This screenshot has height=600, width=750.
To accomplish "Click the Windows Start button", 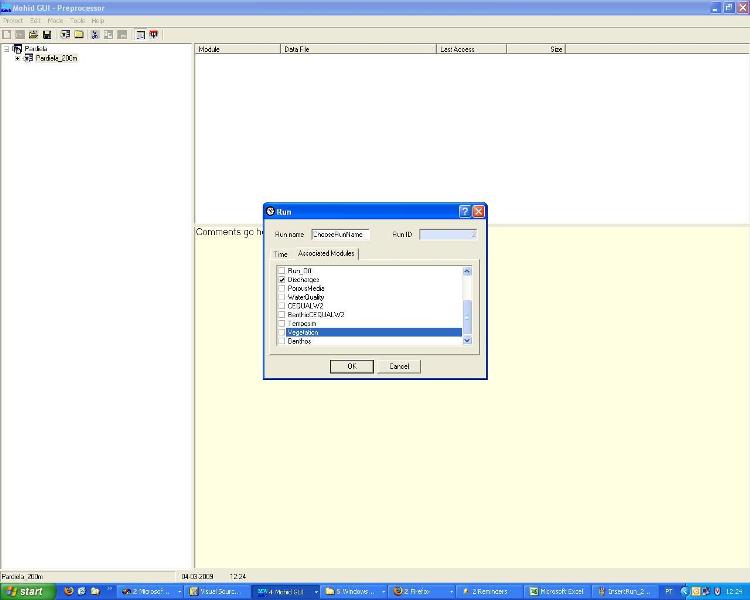I will (x=26, y=591).
